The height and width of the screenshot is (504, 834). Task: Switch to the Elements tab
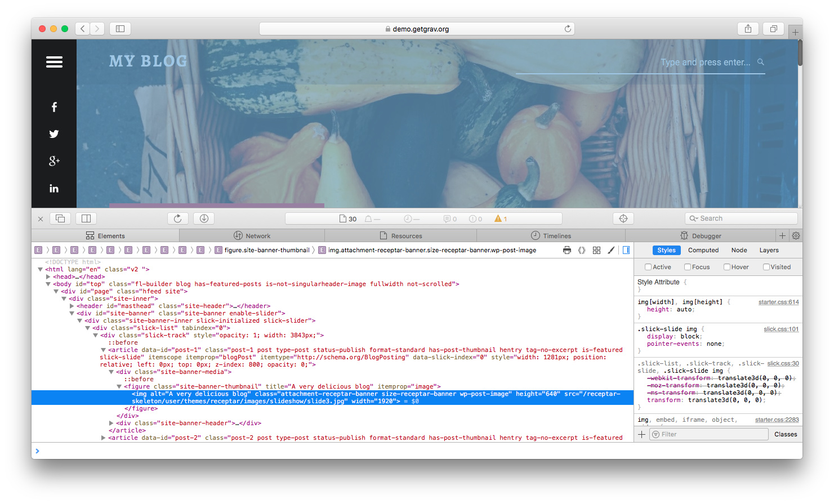[105, 235]
